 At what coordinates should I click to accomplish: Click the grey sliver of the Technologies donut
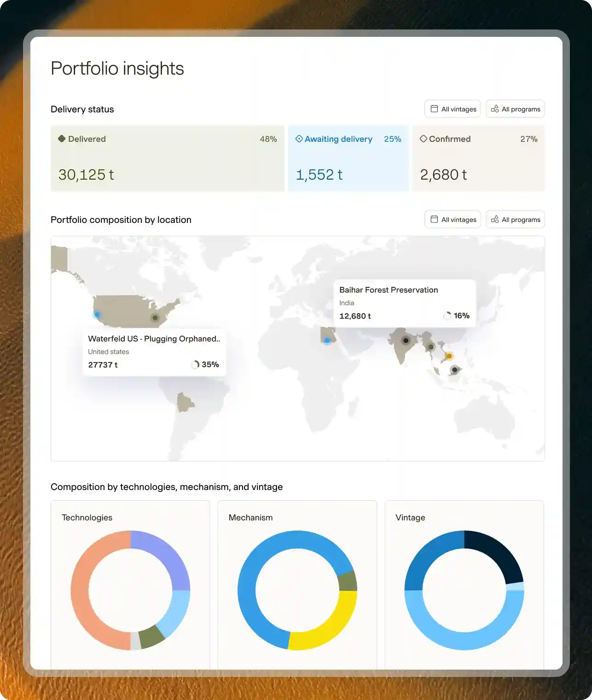coord(135,641)
